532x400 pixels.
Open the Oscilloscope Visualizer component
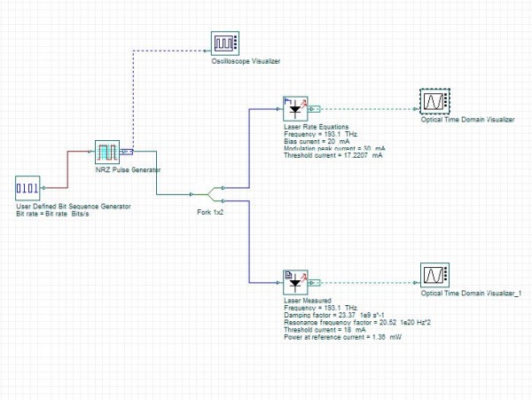pyautogui.click(x=225, y=43)
